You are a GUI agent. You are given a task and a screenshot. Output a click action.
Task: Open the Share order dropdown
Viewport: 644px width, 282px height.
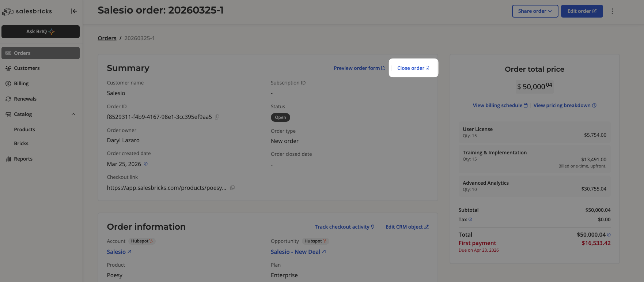point(535,11)
